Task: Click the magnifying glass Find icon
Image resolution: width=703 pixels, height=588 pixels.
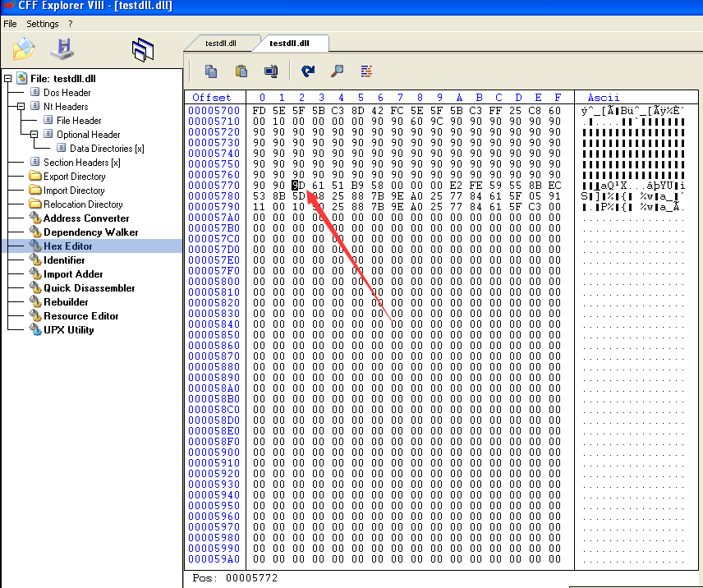Action: 337,71
